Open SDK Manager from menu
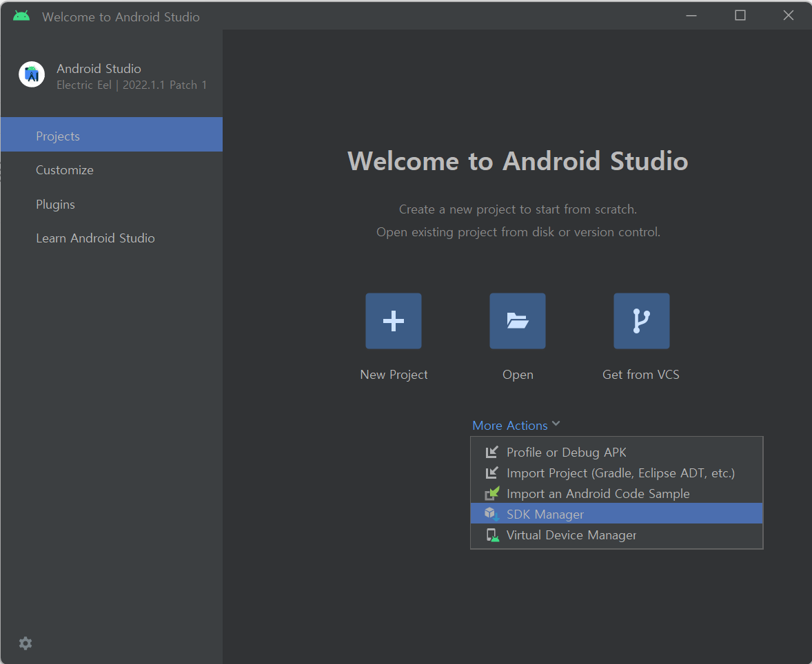Image resolution: width=812 pixels, height=664 pixels. (616, 513)
